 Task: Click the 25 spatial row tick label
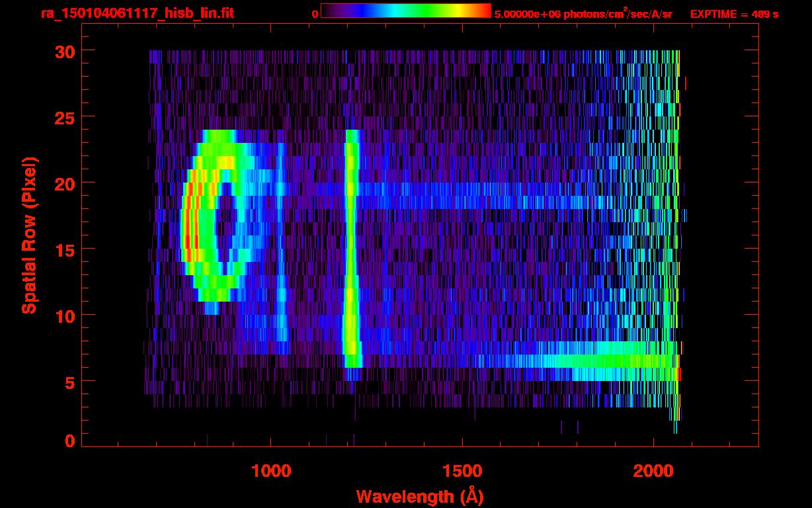coord(65,117)
